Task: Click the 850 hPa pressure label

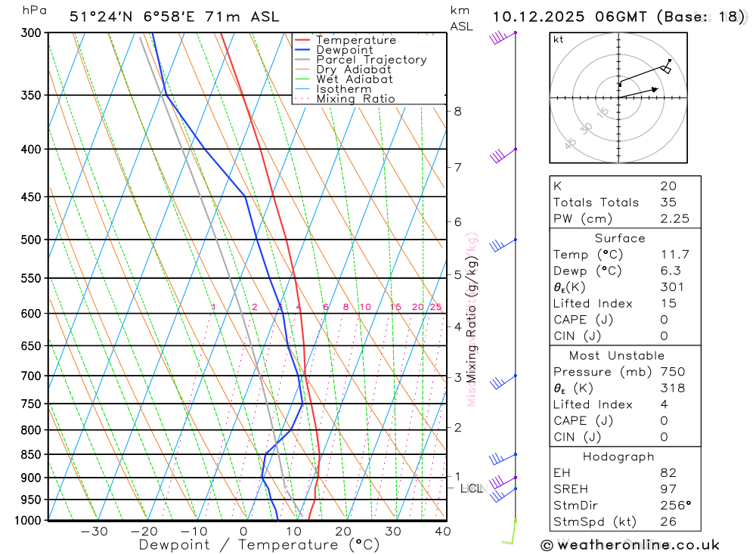Action: [31, 454]
